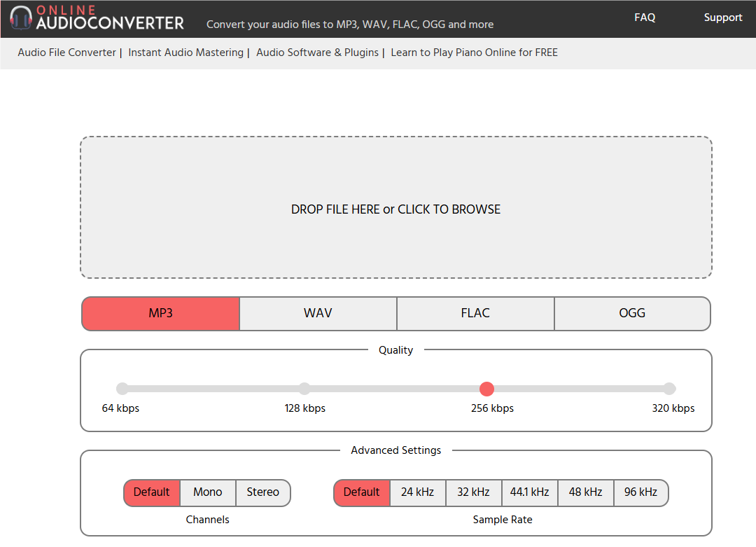The width and height of the screenshot is (756, 547).
Task: Choose 96 kHz sample rate
Action: [640, 492]
